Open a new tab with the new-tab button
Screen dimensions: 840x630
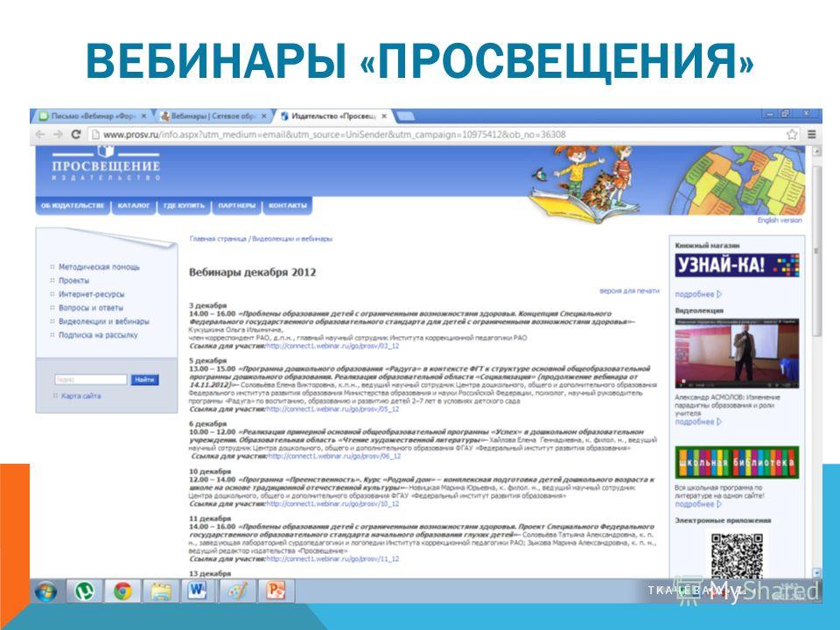[x=404, y=116]
